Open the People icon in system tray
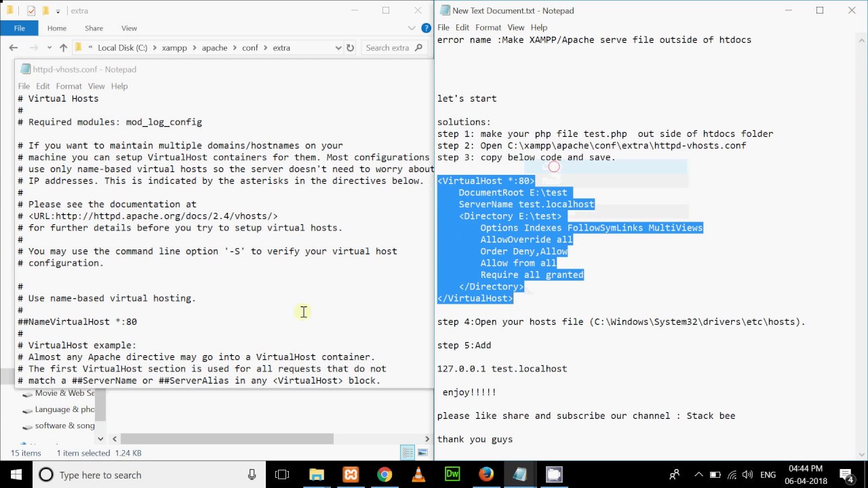 click(674, 474)
